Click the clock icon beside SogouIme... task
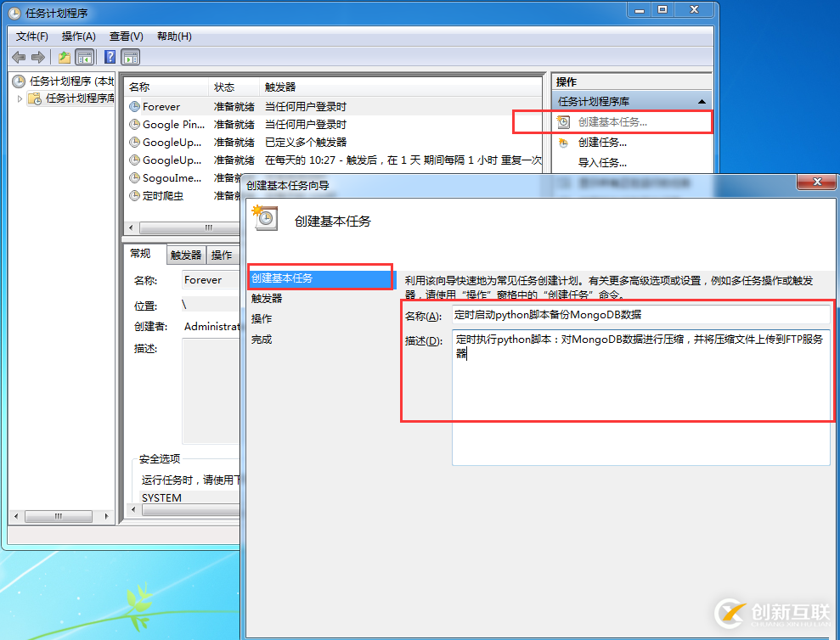 134,177
